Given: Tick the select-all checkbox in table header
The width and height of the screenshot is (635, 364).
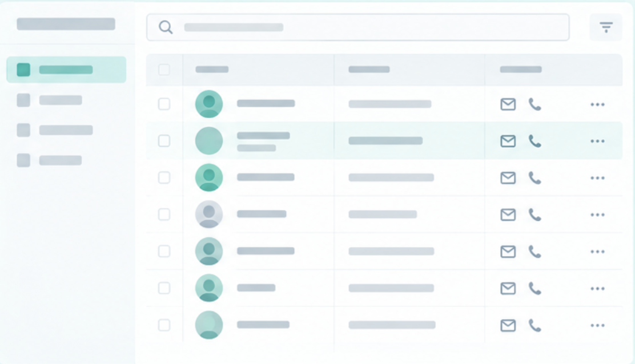Looking at the screenshot, I should (x=164, y=70).
